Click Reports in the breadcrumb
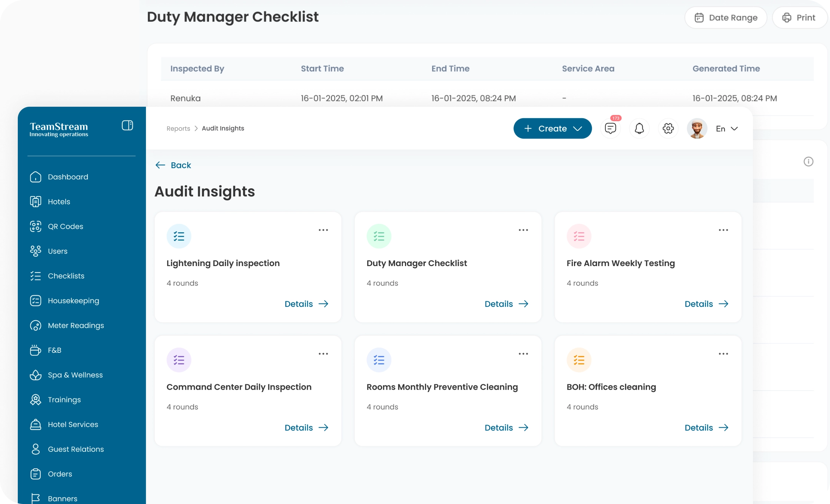Image resolution: width=830 pixels, height=504 pixels. click(178, 129)
